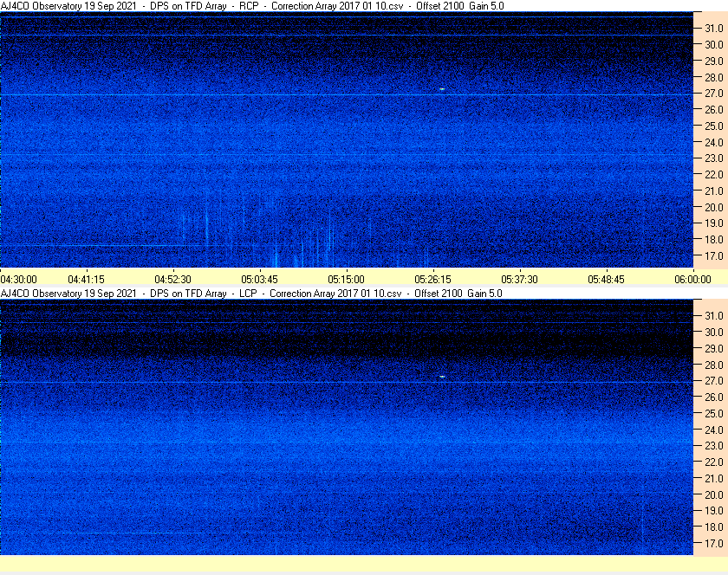Select the 26.0 frequency label in RCP panel
The image size is (728, 575).
point(714,109)
